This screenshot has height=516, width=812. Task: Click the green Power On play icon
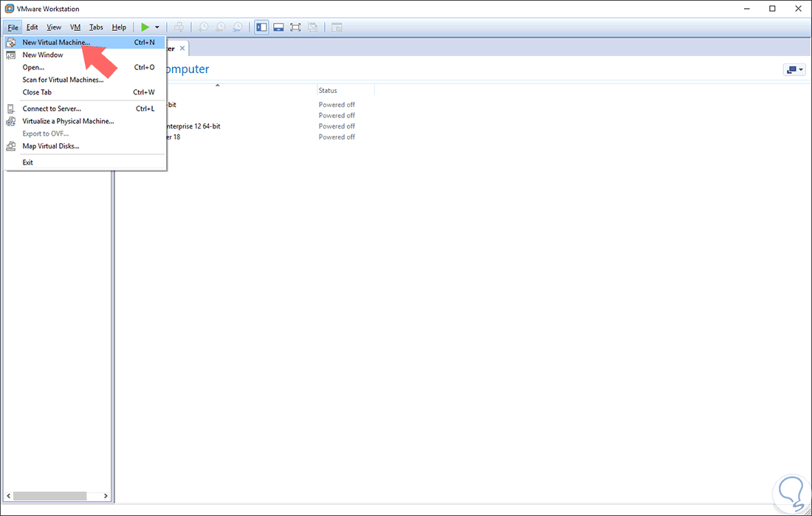[145, 27]
